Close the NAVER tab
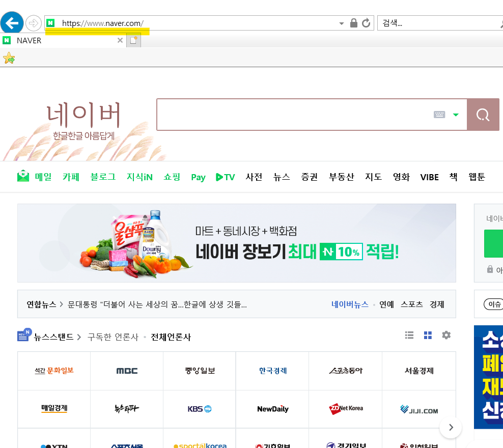Image resolution: width=503 pixels, height=448 pixels. pos(120,40)
